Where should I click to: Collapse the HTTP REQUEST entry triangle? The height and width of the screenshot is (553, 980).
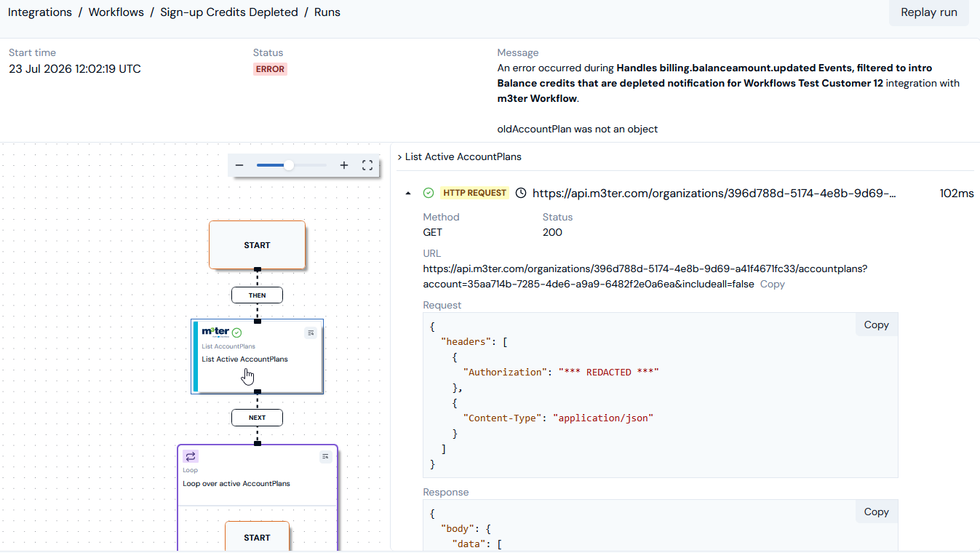pyautogui.click(x=408, y=193)
